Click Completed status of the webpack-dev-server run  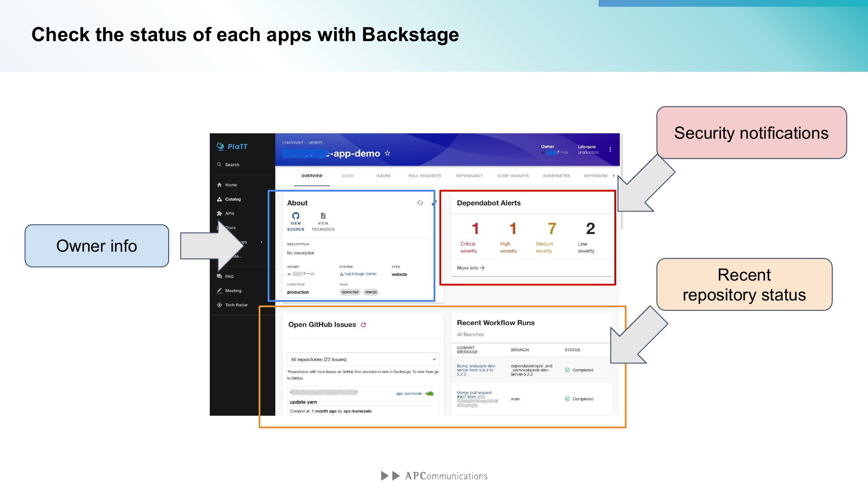point(579,370)
